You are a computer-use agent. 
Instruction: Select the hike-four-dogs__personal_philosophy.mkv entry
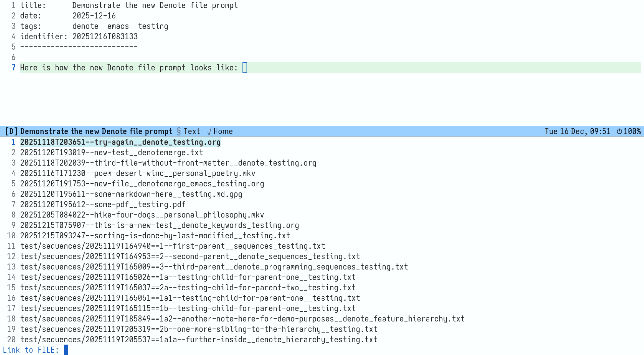(x=142, y=215)
